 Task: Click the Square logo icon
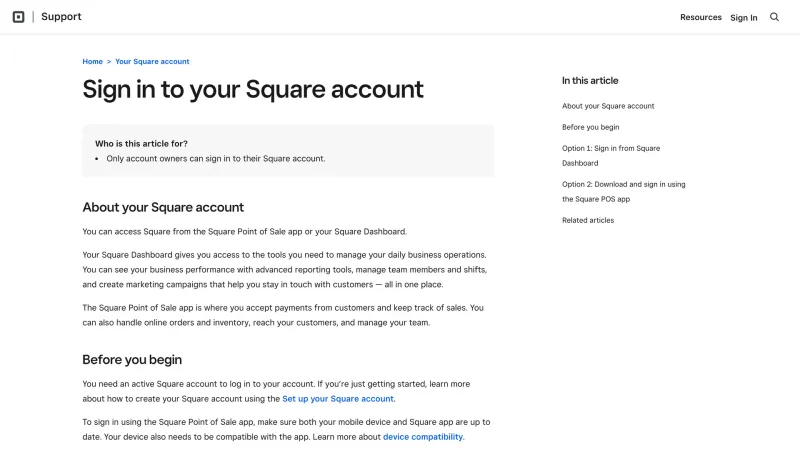[18, 17]
